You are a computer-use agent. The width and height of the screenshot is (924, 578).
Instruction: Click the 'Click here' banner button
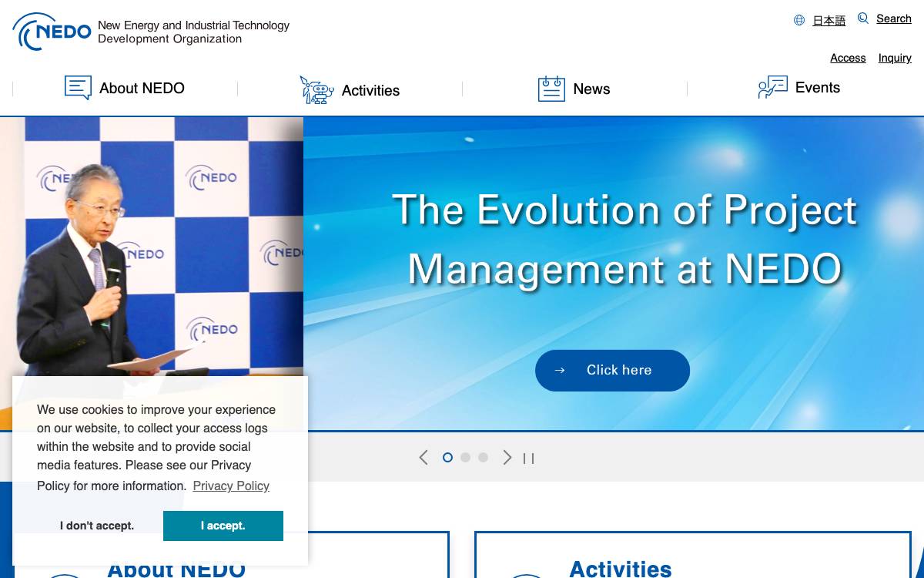(612, 371)
